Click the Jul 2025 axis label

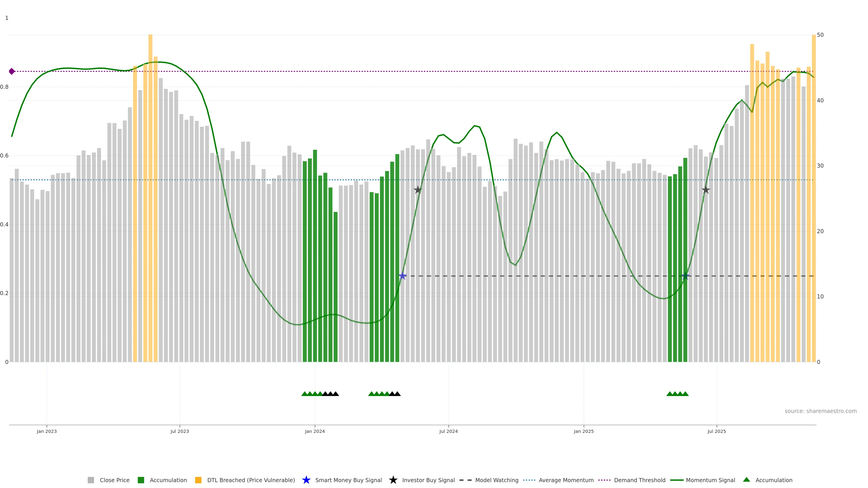tap(716, 432)
